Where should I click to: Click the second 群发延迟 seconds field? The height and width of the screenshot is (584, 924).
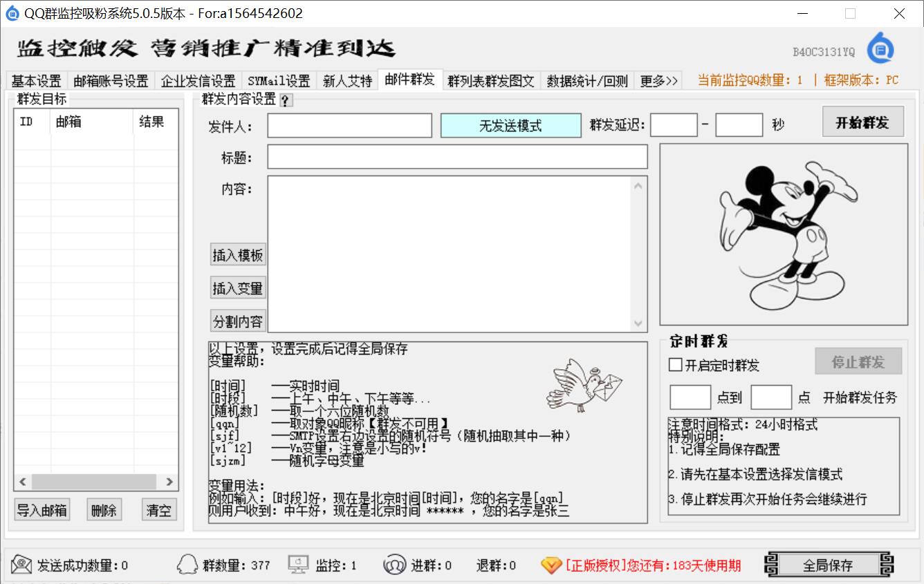click(739, 125)
